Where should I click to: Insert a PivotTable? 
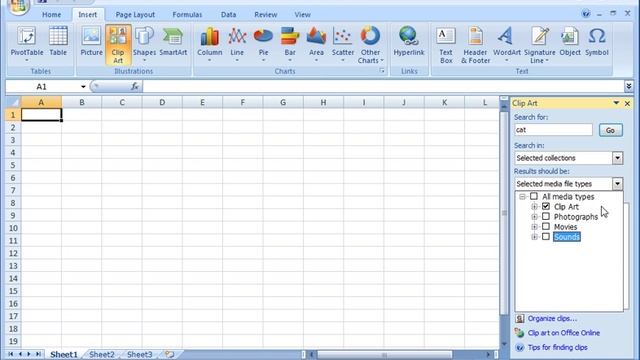27,44
